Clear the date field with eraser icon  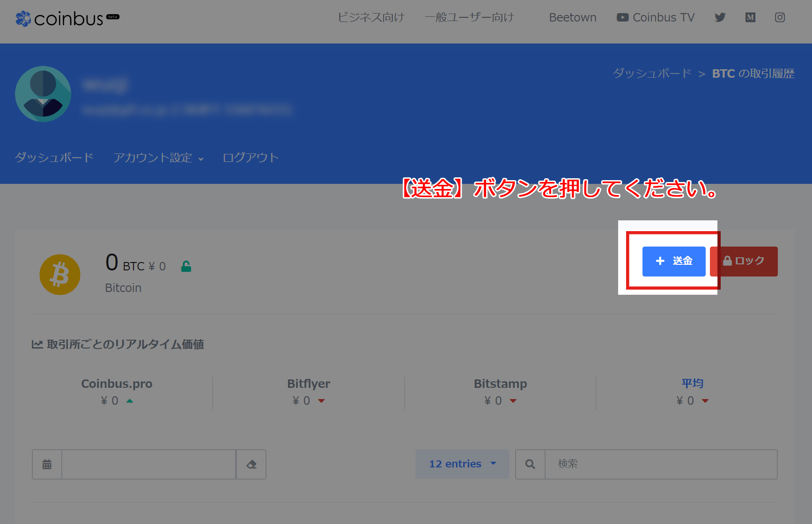(x=251, y=464)
